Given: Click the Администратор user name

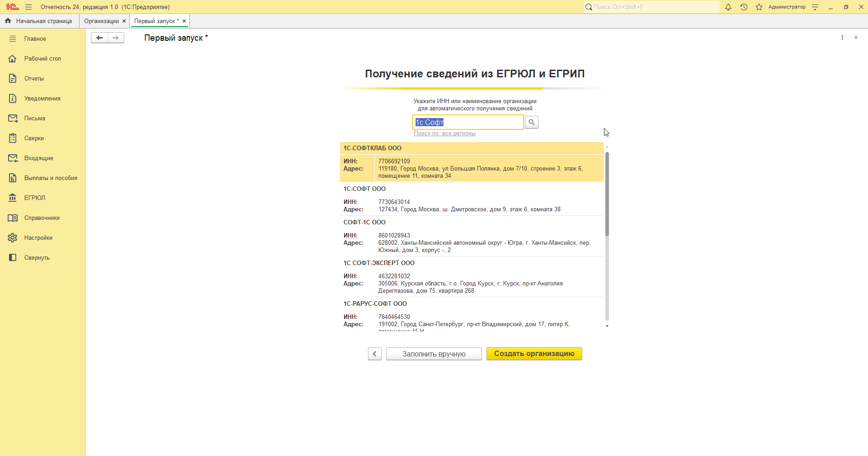Looking at the screenshot, I should click(787, 7).
